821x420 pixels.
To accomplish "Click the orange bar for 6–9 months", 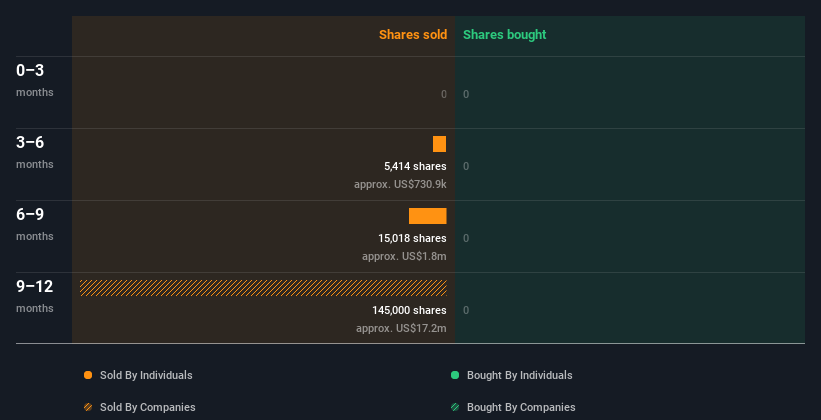I will pos(428,216).
